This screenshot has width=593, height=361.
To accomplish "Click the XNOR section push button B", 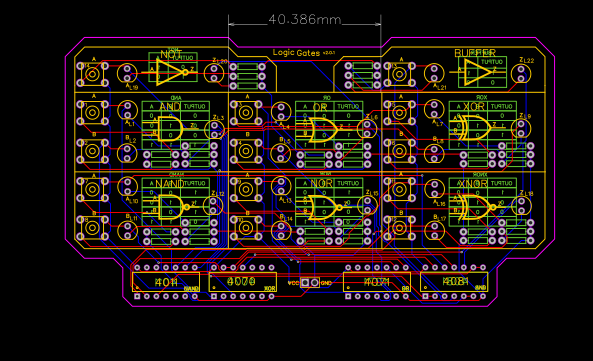I will pos(399,228).
